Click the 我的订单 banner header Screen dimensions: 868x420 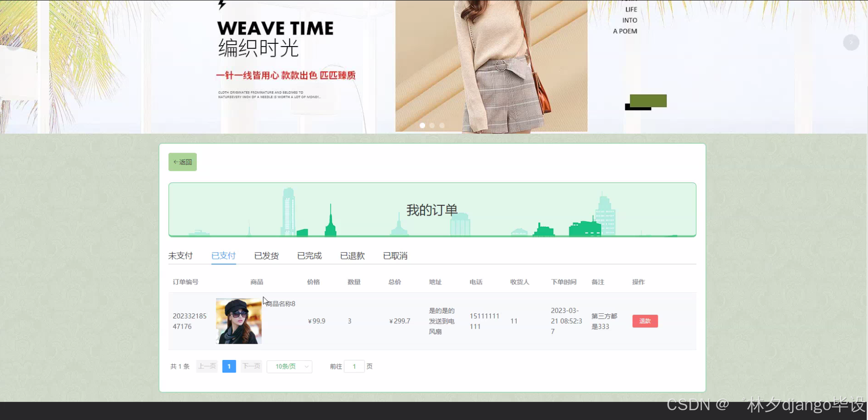click(431, 210)
